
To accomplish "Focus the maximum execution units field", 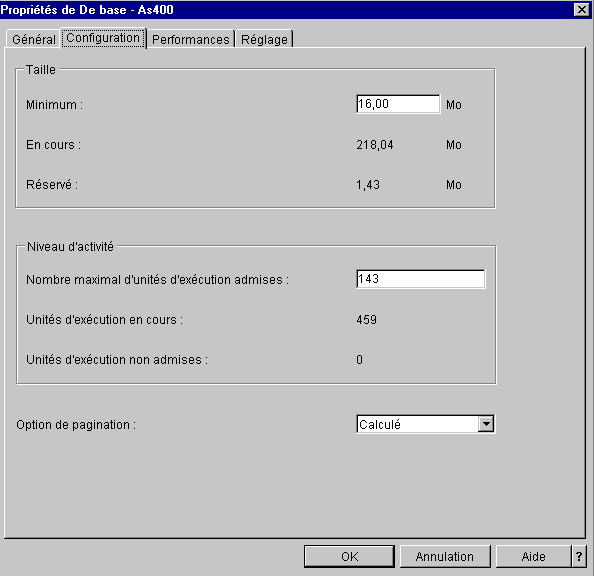I will pos(420,279).
